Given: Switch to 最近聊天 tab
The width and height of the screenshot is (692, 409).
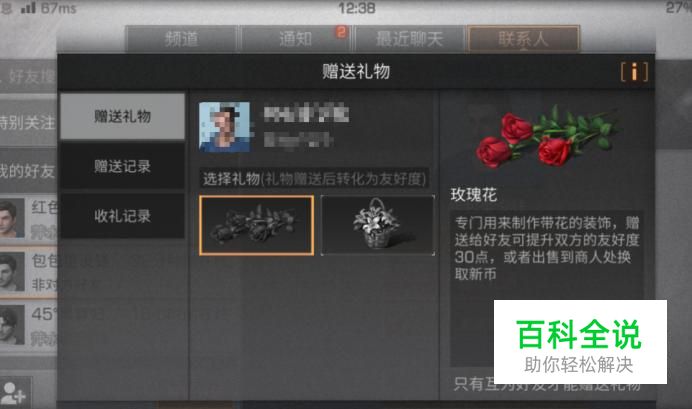Looking at the screenshot, I should click(x=410, y=39).
